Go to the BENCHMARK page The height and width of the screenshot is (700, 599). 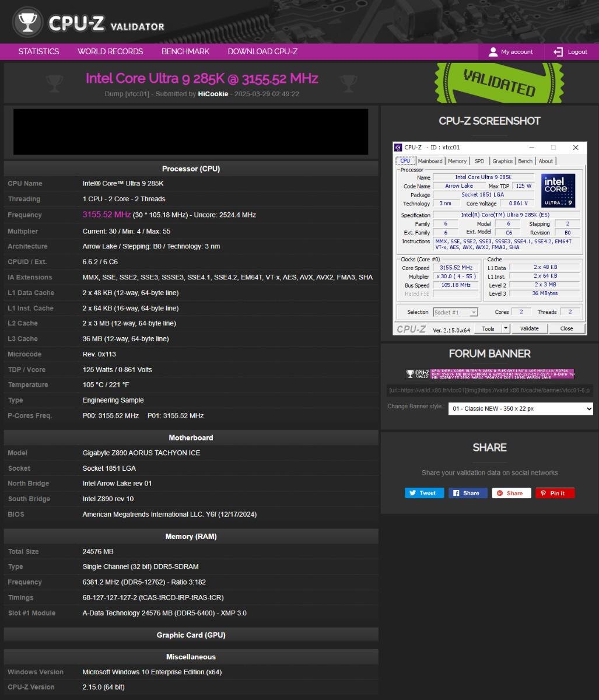[185, 51]
